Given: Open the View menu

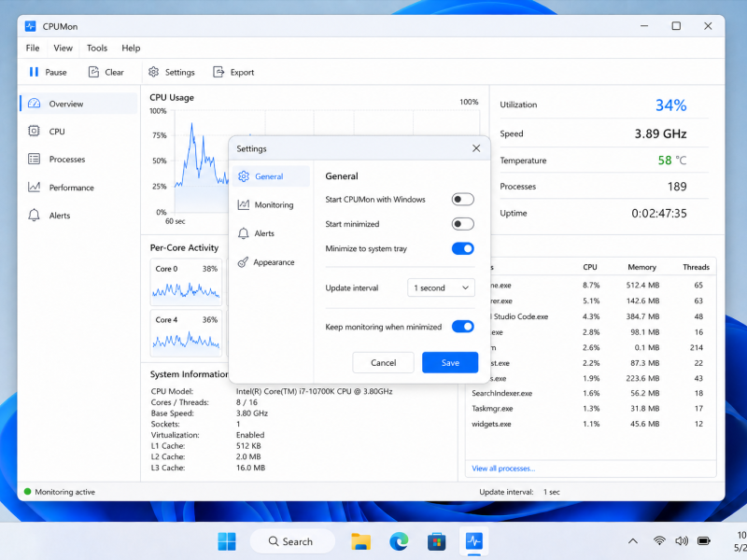Looking at the screenshot, I should (63, 49).
